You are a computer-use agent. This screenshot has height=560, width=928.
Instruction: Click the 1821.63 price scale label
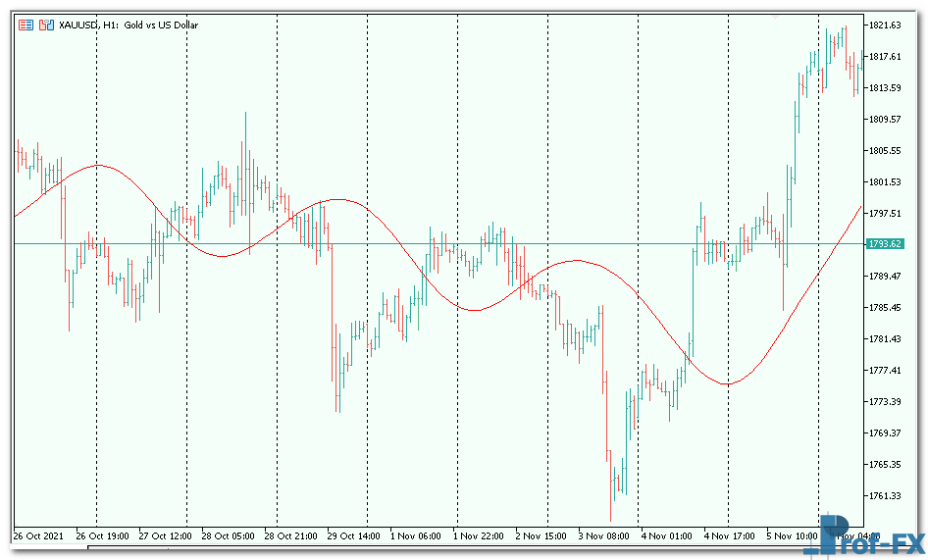click(884, 25)
